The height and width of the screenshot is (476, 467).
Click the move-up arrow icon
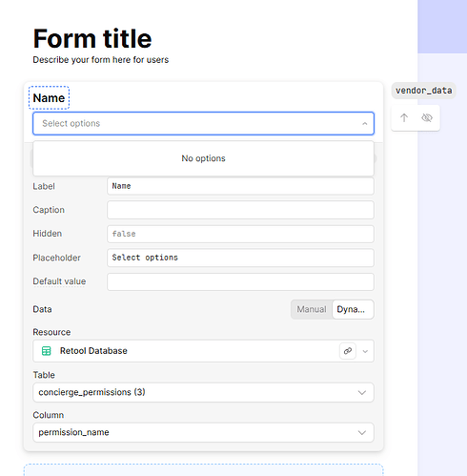404,118
